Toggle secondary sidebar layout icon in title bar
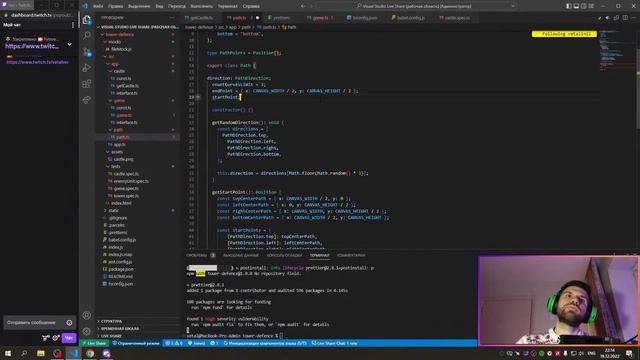Screen dimensions: 640x360 583,6
